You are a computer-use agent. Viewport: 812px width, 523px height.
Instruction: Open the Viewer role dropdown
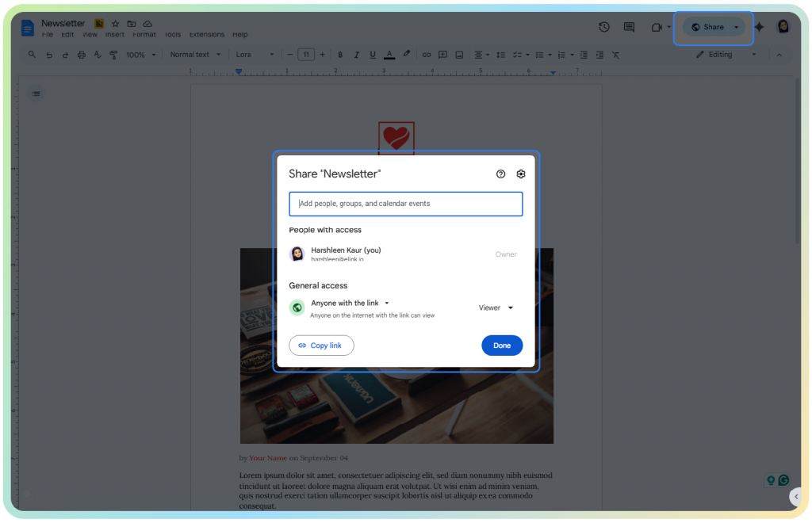[x=496, y=307]
